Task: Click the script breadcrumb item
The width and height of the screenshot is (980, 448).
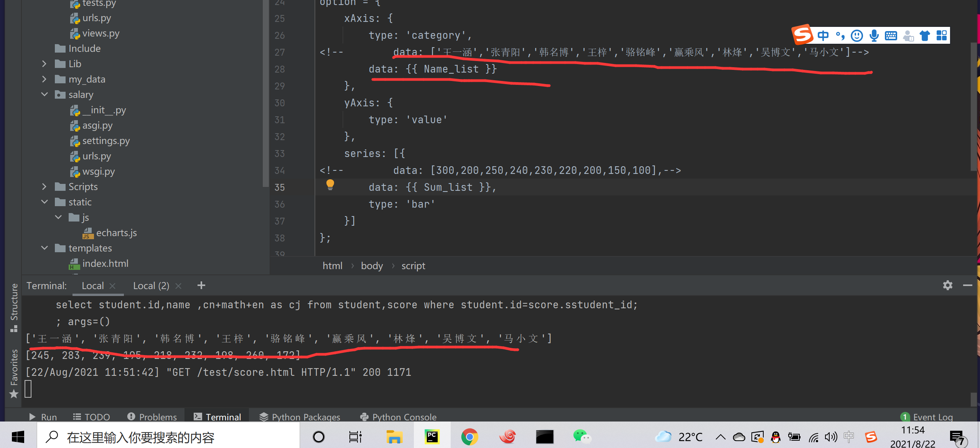Action: tap(413, 266)
